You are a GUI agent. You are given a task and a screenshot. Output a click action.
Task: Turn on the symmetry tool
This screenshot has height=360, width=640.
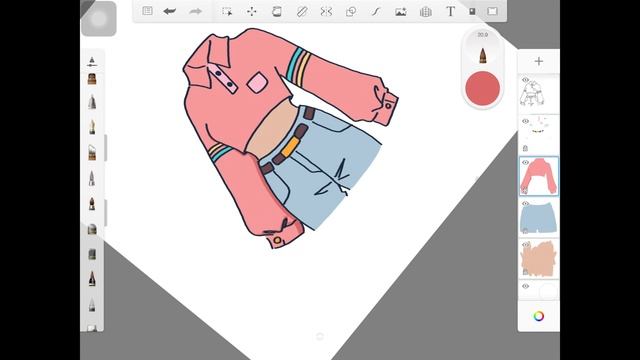(326, 11)
